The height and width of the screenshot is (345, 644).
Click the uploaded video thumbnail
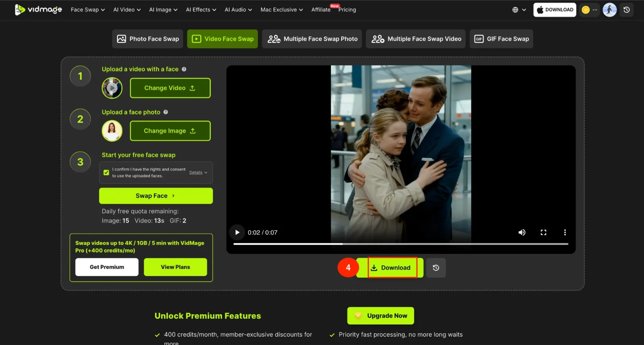click(x=112, y=88)
